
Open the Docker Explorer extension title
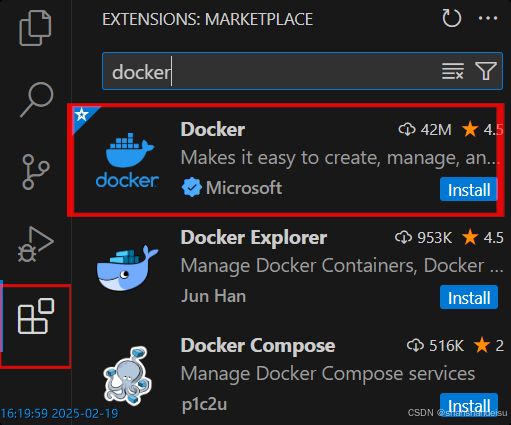254,238
